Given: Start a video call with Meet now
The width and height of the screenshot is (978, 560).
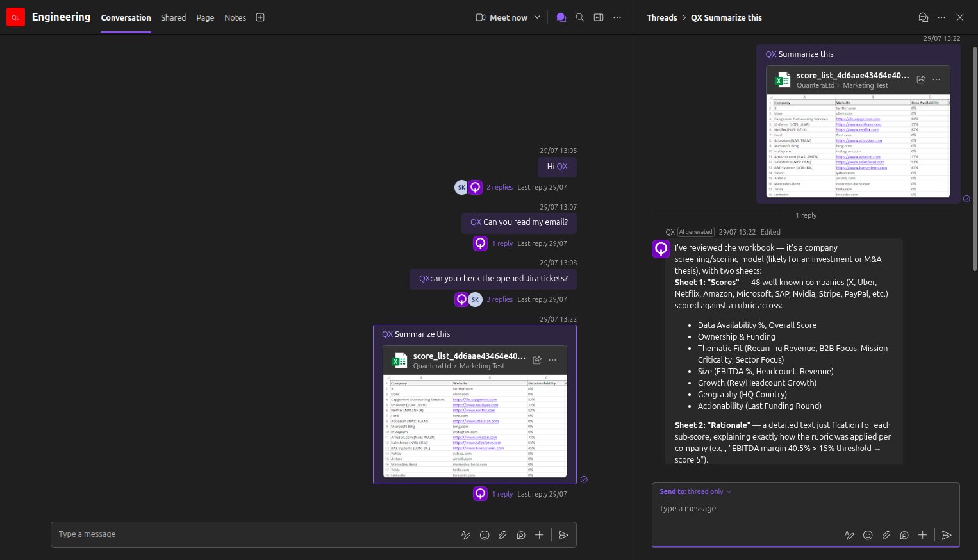Looking at the screenshot, I should tap(502, 17).
